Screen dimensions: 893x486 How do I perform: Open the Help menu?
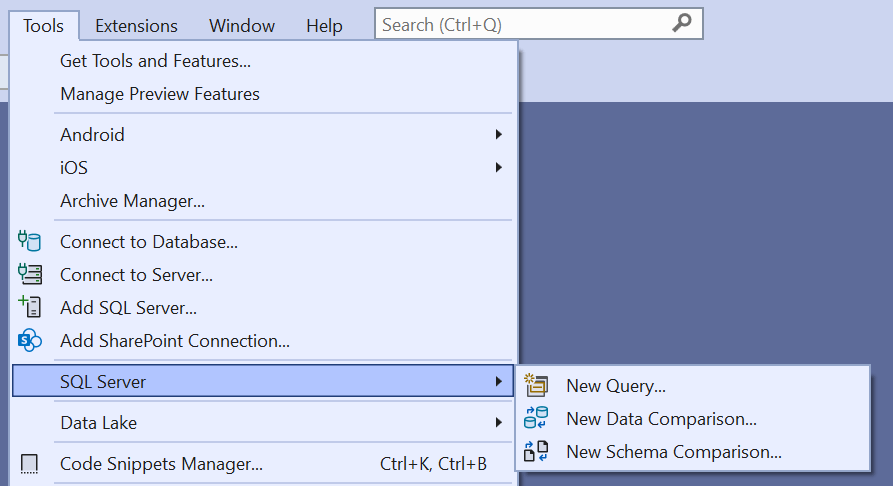pos(324,26)
